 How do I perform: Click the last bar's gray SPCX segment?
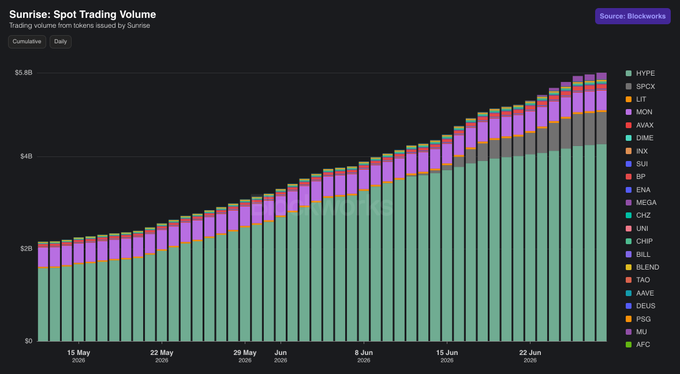point(601,128)
